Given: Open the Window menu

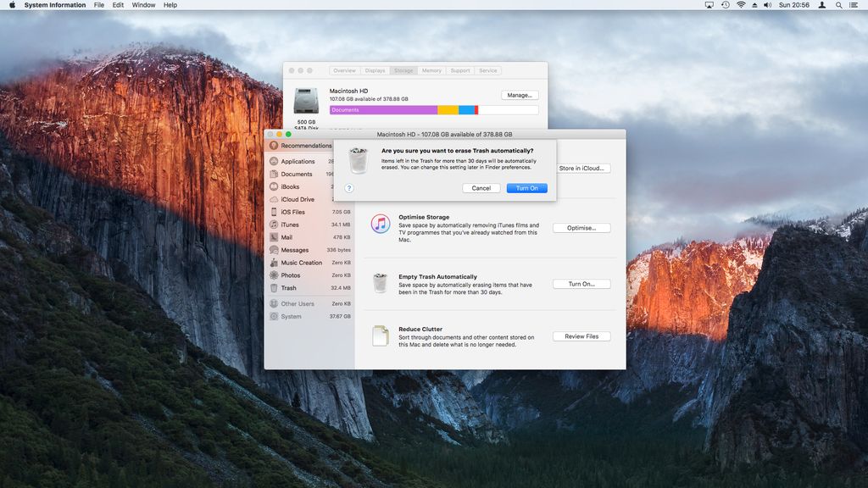Looking at the screenshot, I should (143, 5).
